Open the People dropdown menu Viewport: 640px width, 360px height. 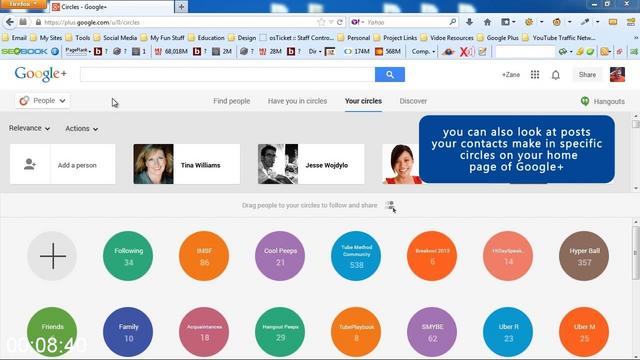pos(42,100)
